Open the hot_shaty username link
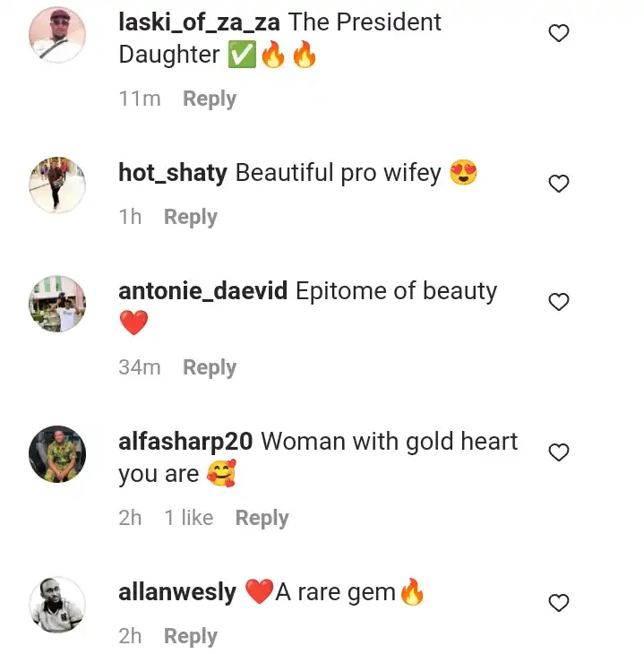 pos(173,173)
